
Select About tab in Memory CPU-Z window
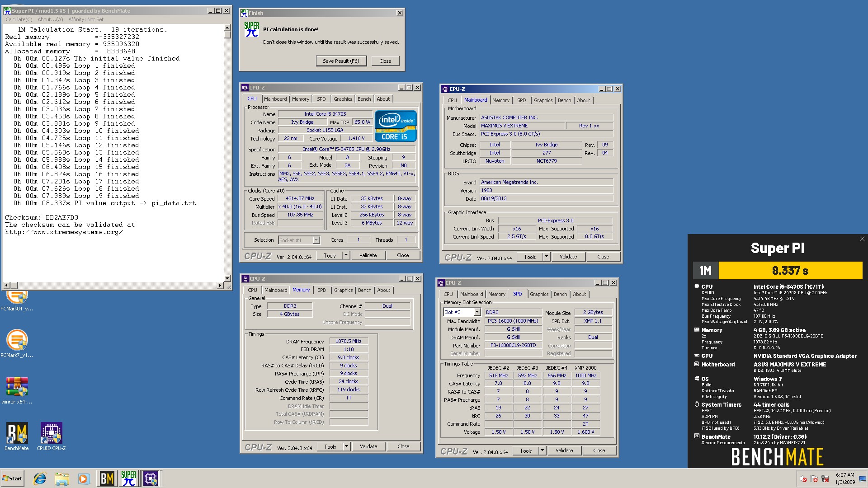pos(383,290)
